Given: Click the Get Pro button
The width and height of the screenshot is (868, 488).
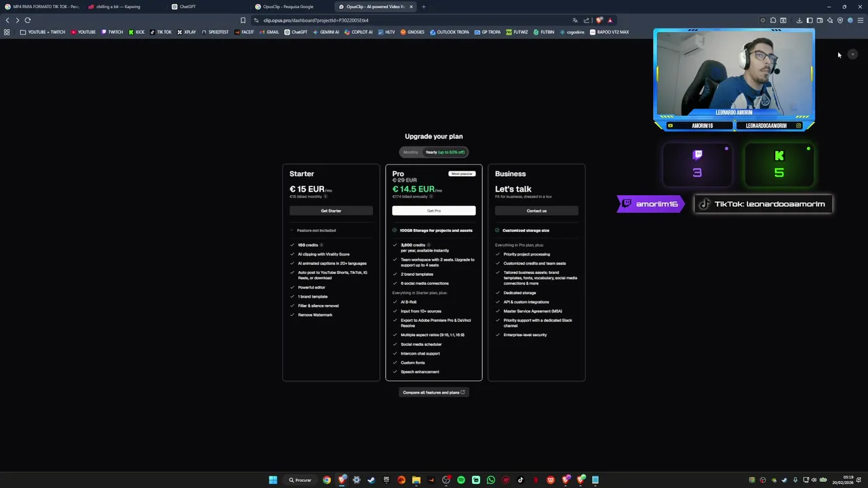Looking at the screenshot, I should point(434,211).
